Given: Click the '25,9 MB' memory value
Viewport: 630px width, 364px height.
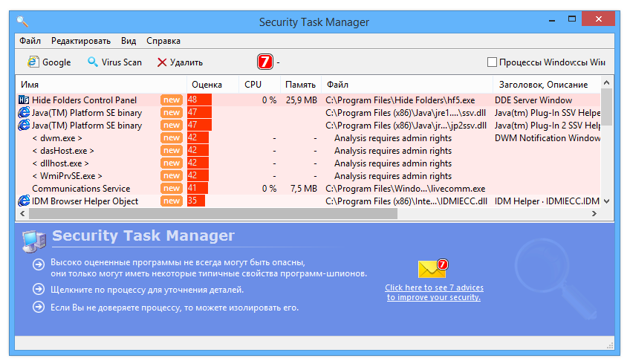Looking at the screenshot, I should (302, 100).
